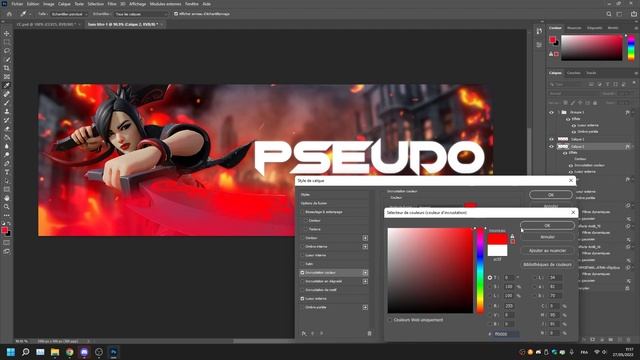The height and width of the screenshot is (360, 640).
Task: Open the Affichage menu
Action: point(138,4)
